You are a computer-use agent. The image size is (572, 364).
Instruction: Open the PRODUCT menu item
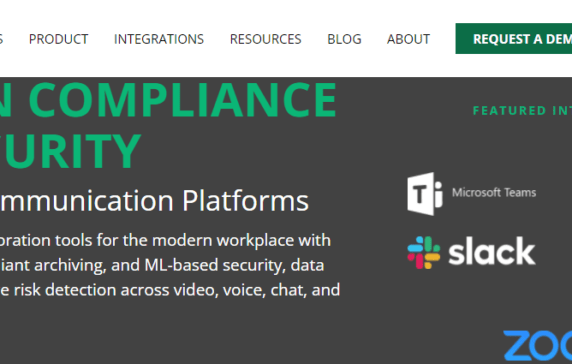(x=58, y=39)
